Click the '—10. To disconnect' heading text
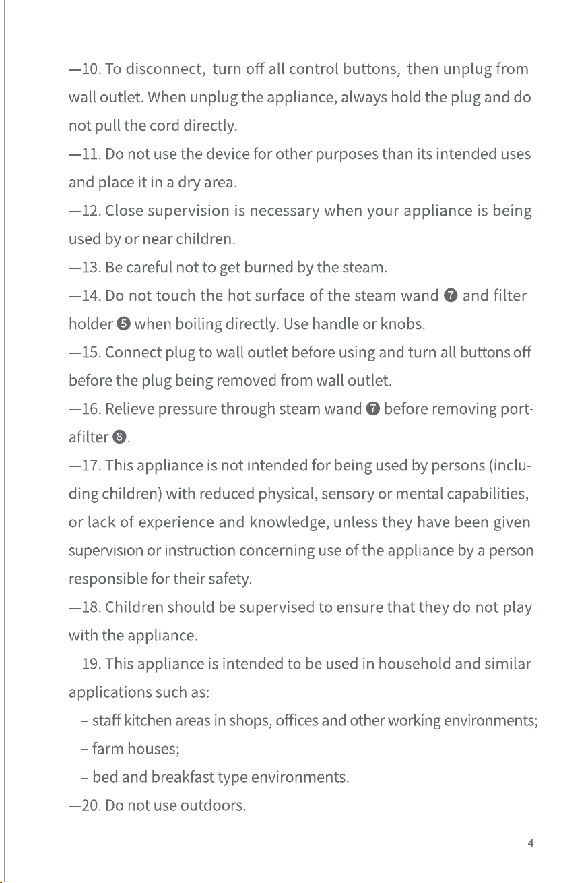 click(x=137, y=69)
